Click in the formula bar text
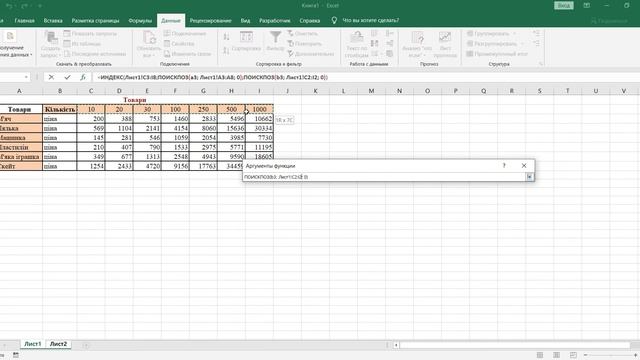This screenshot has height=360, width=640. point(212,77)
